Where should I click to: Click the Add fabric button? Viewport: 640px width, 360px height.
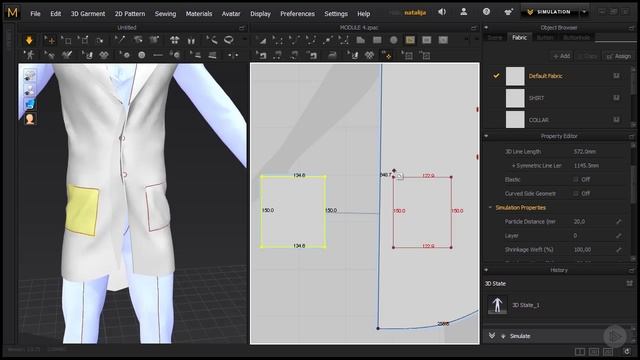[x=562, y=56]
